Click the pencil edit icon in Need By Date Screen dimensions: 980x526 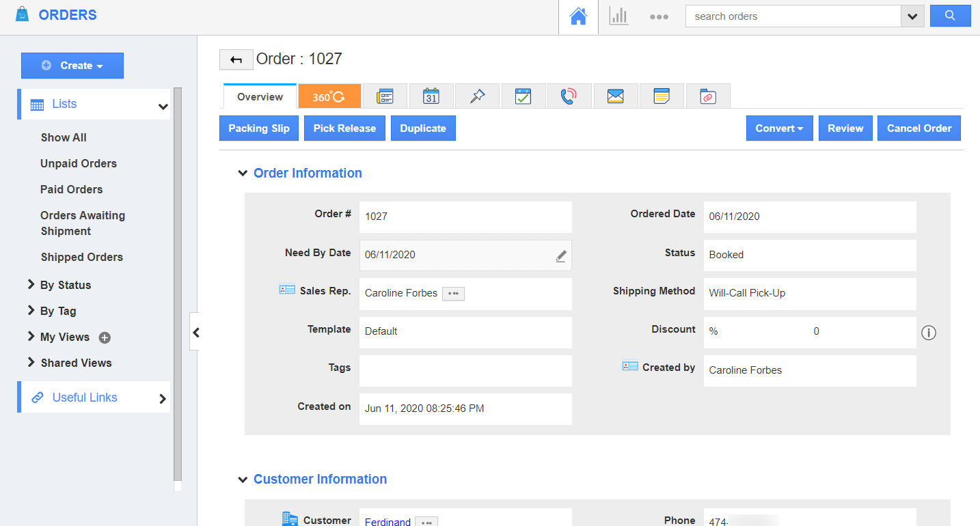561,256
